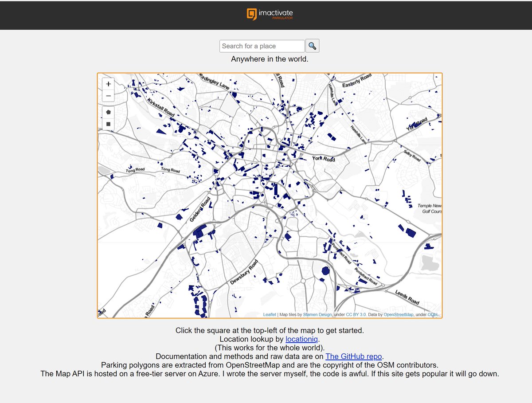The width and height of the screenshot is (532, 403).
Task: Click the Kirkstall Road label on map
Action: point(160,107)
